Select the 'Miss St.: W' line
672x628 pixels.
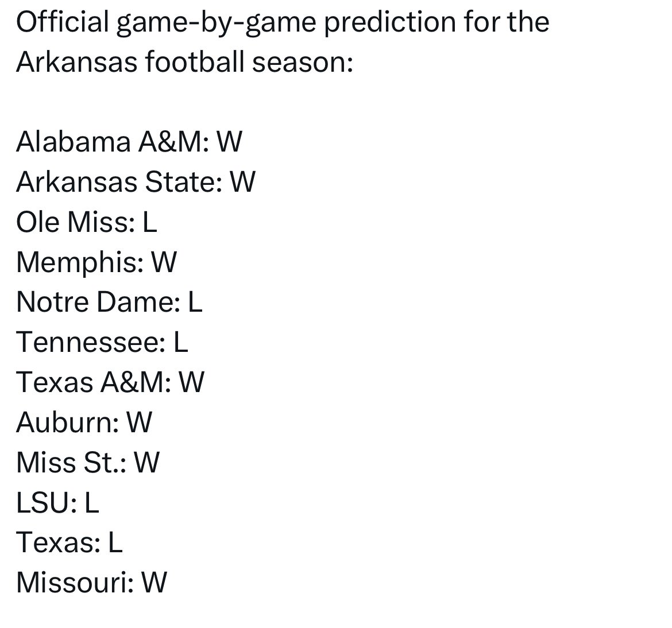pyautogui.click(x=88, y=463)
